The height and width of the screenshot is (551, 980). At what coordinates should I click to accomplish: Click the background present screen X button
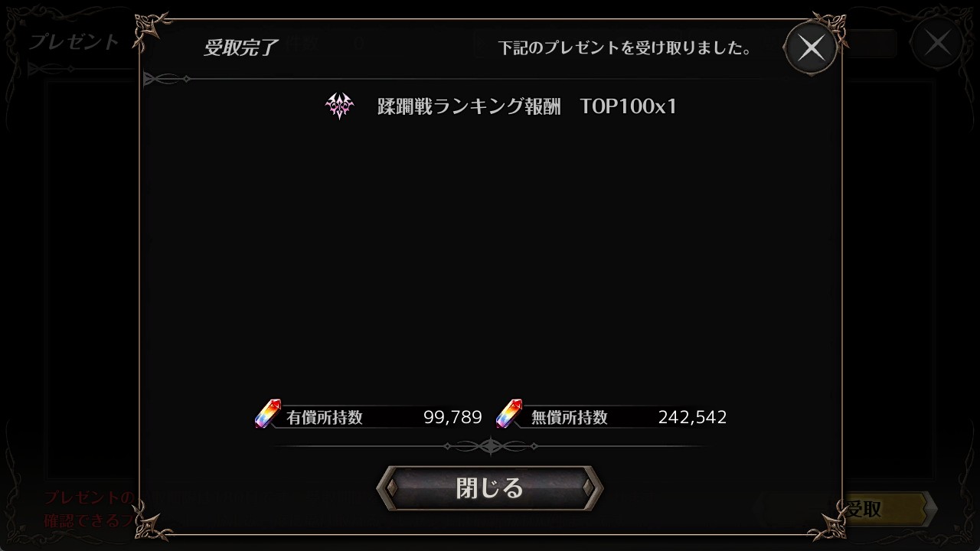937,43
